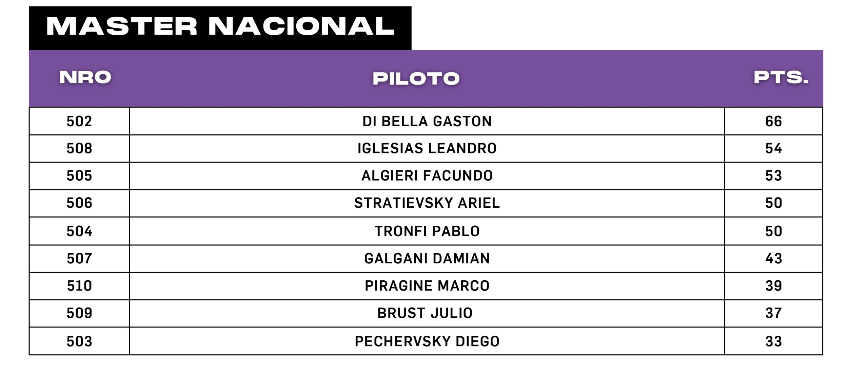Click the PIRAGINE MARCO name cell

click(427, 286)
